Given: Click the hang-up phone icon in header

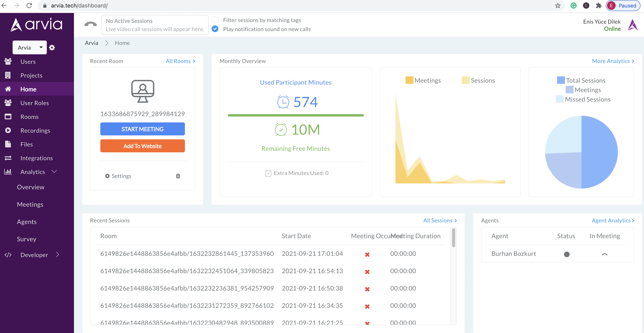Looking at the screenshot, I should click(90, 24).
